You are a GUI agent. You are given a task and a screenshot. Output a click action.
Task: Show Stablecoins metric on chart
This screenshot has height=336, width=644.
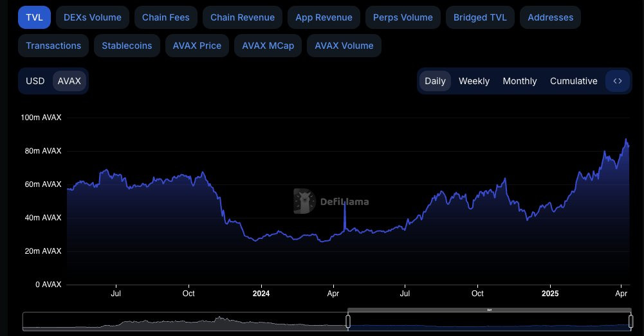click(x=127, y=46)
